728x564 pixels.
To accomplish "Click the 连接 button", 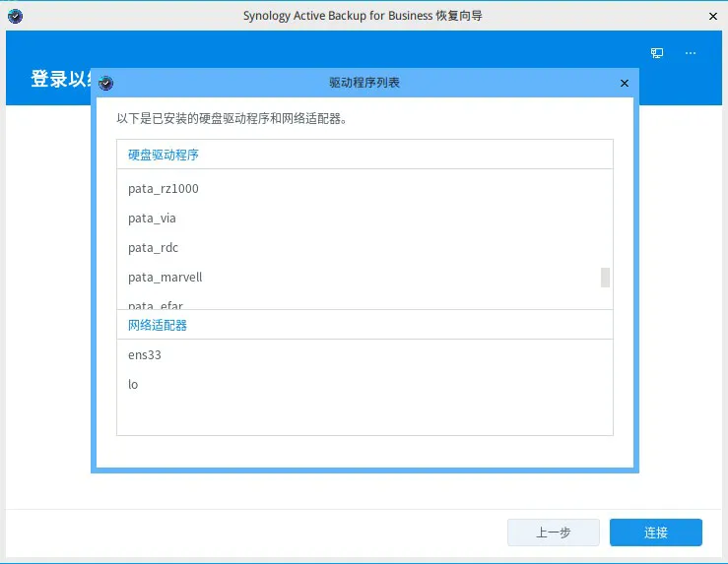I will coord(655,532).
